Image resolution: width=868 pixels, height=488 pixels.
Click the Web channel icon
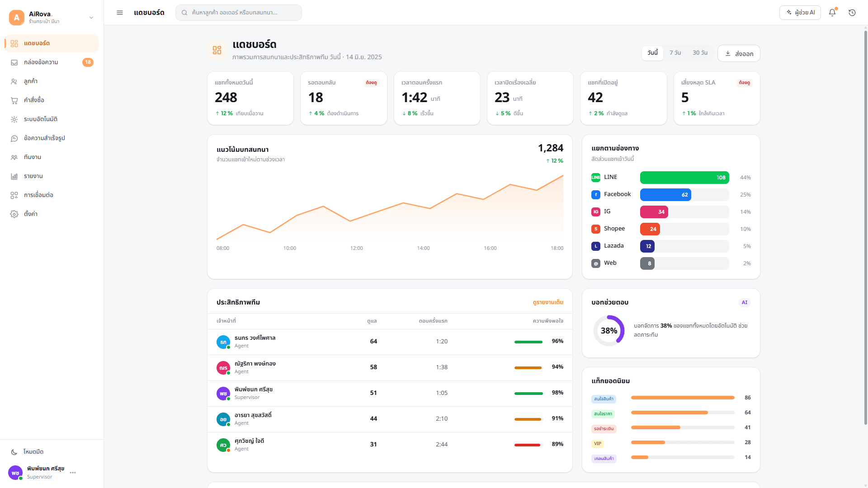pyautogui.click(x=596, y=263)
